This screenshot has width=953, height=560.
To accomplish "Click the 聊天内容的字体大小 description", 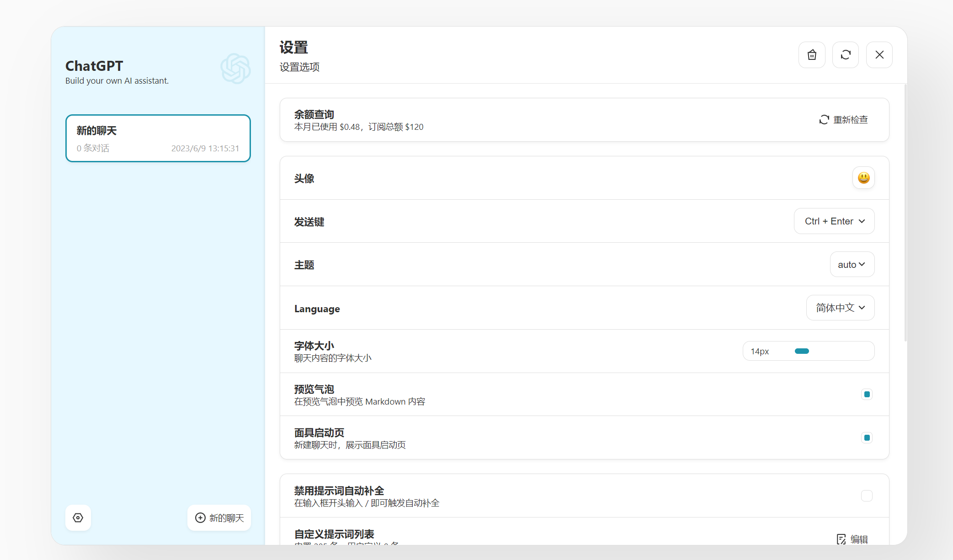I will click(x=333, y=358).
